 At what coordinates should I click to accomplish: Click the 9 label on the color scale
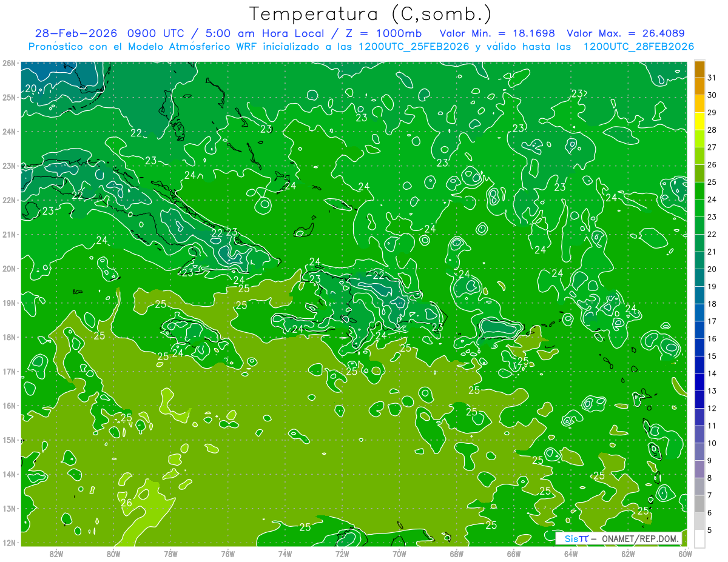coord(710,461)
